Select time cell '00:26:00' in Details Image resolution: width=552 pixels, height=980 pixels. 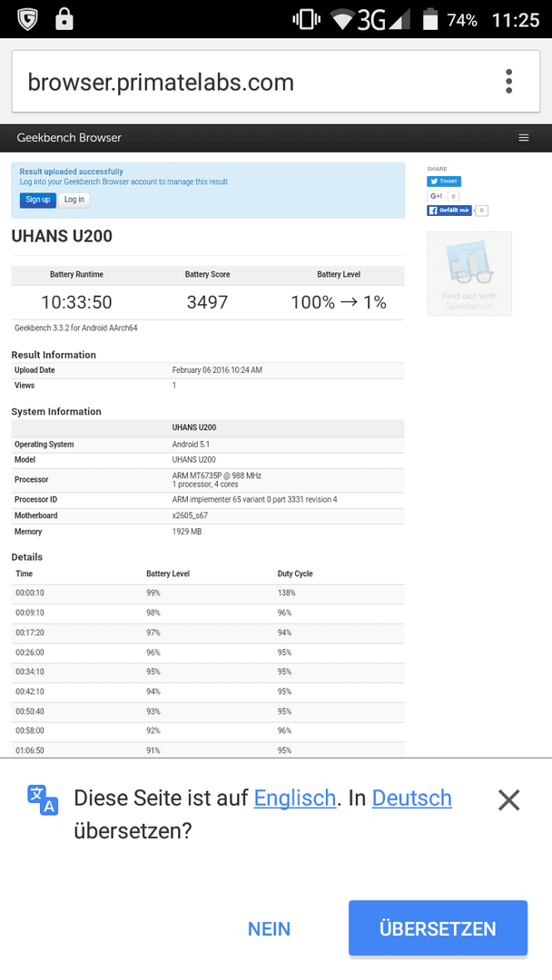point(30,652)
